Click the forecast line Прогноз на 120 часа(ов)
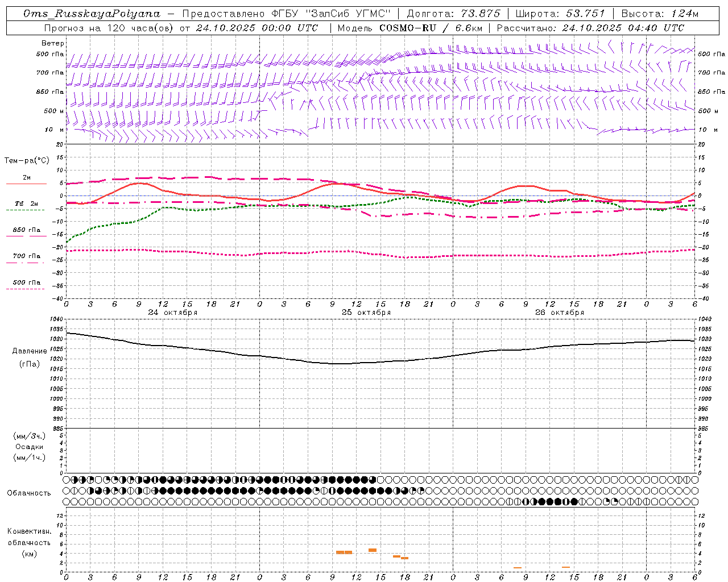The image size is (728, 582). coord(107,28)
